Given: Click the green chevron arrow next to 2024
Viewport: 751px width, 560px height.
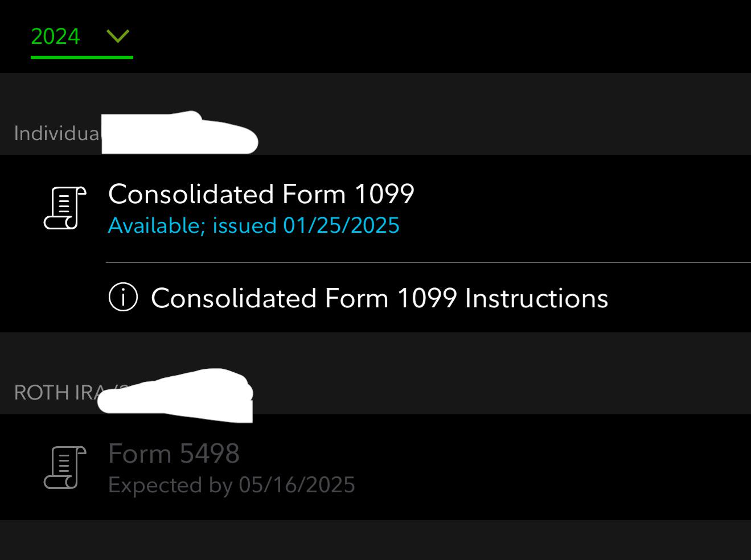Looking at the screenshot, I should [118, 36].
